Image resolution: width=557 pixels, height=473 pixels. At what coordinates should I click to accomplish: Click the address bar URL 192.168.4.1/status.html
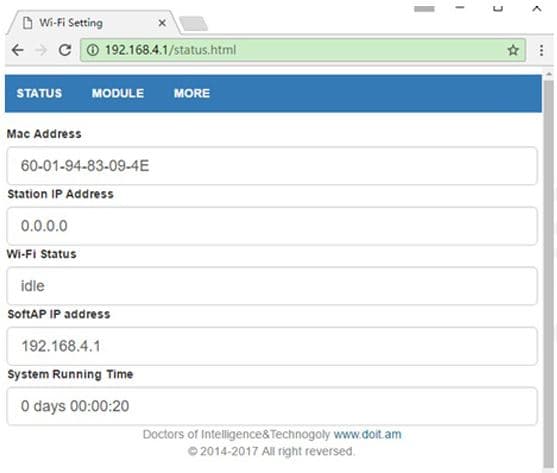coord(171,50)
